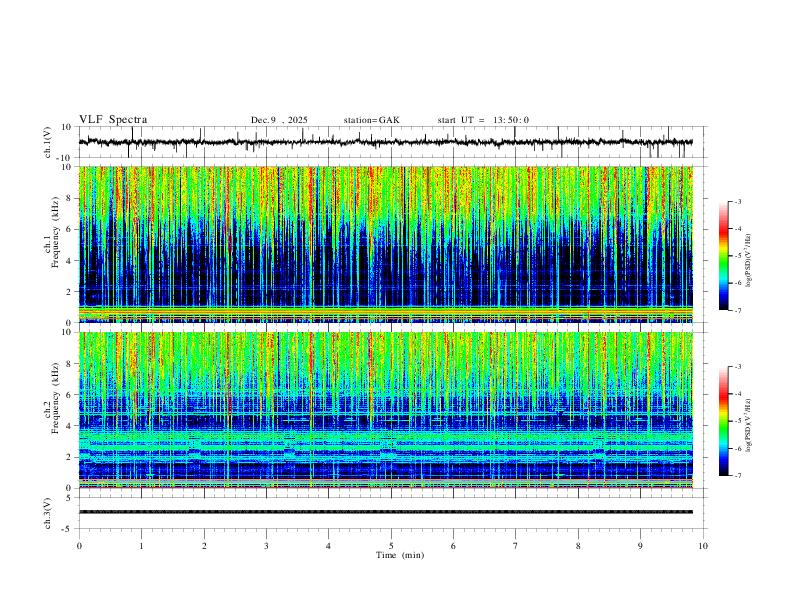Click the time axis tick label "5"
This screenshot has height=612, width=792.
391,546
